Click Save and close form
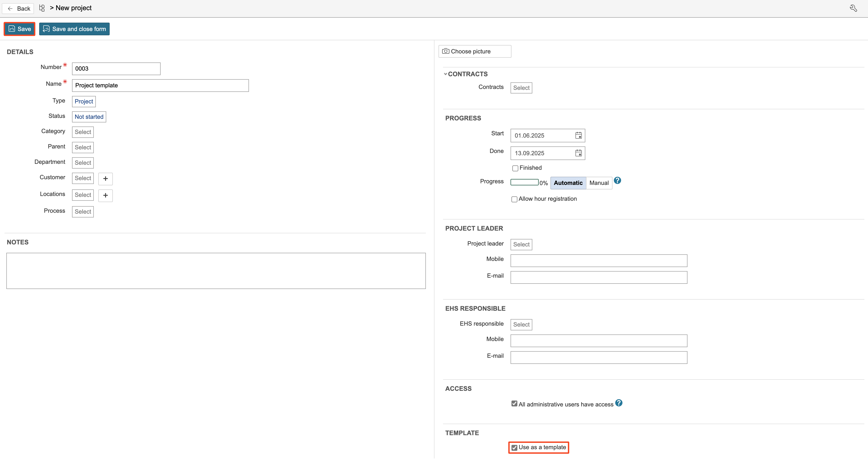The image size is (868, 463). click(x=75, y=29)
